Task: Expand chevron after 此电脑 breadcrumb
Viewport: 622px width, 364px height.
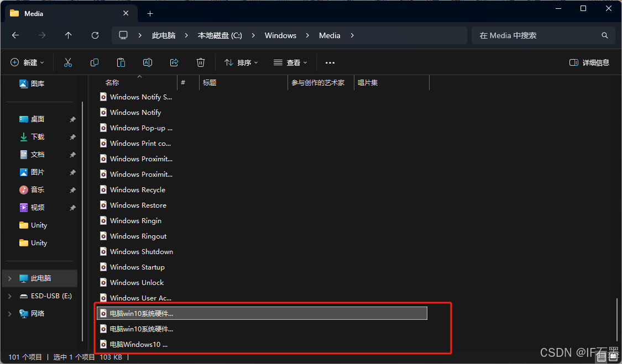Action: (186, 35)
